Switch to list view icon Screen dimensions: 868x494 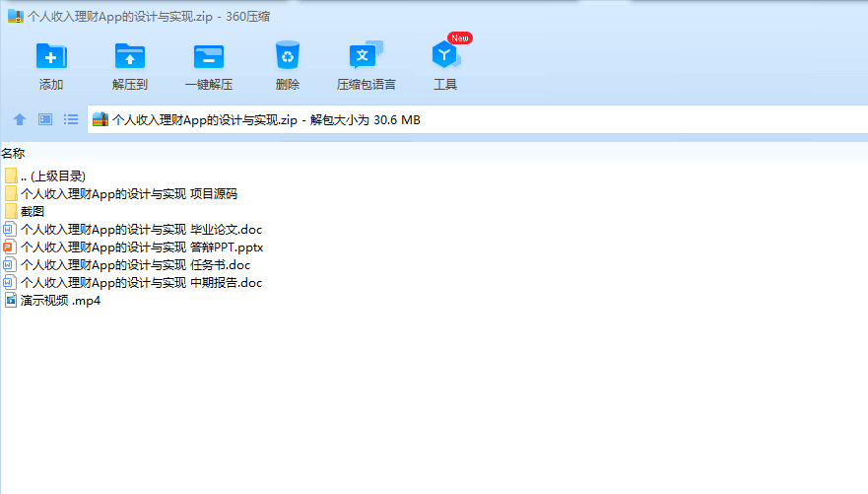pos(71,119)
